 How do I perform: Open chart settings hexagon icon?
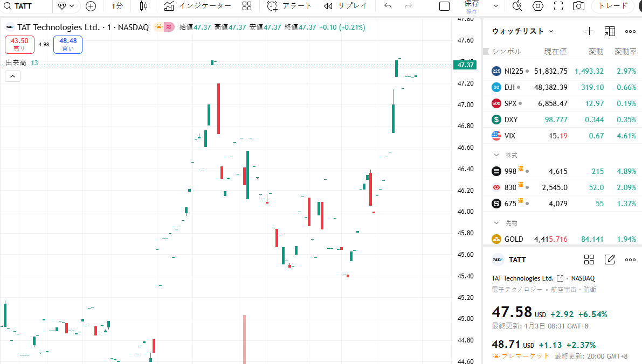coord(537,6)
